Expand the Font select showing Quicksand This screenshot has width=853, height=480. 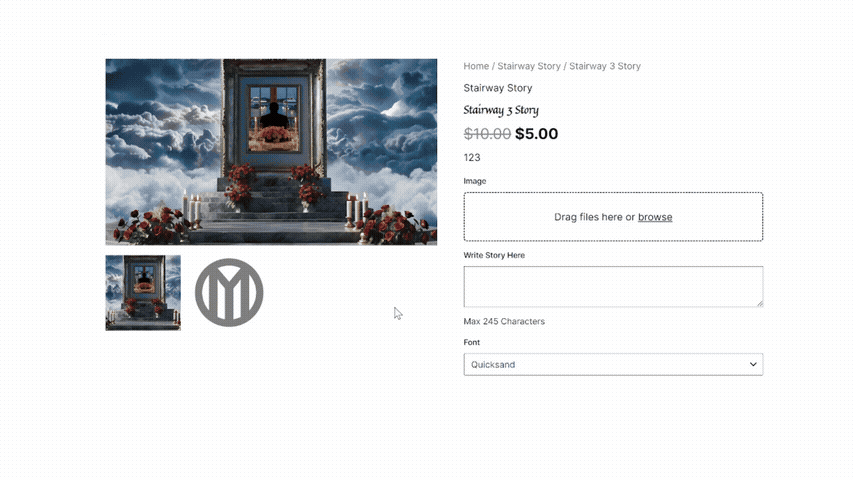tap(613, 365)
